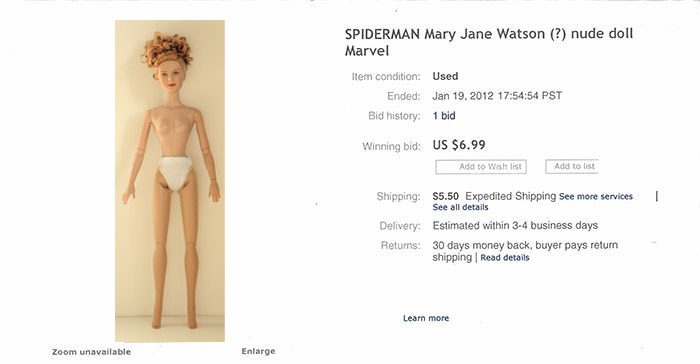Open See more services shipping link
This screenshot has height=364, width=700.
[596, 197]
